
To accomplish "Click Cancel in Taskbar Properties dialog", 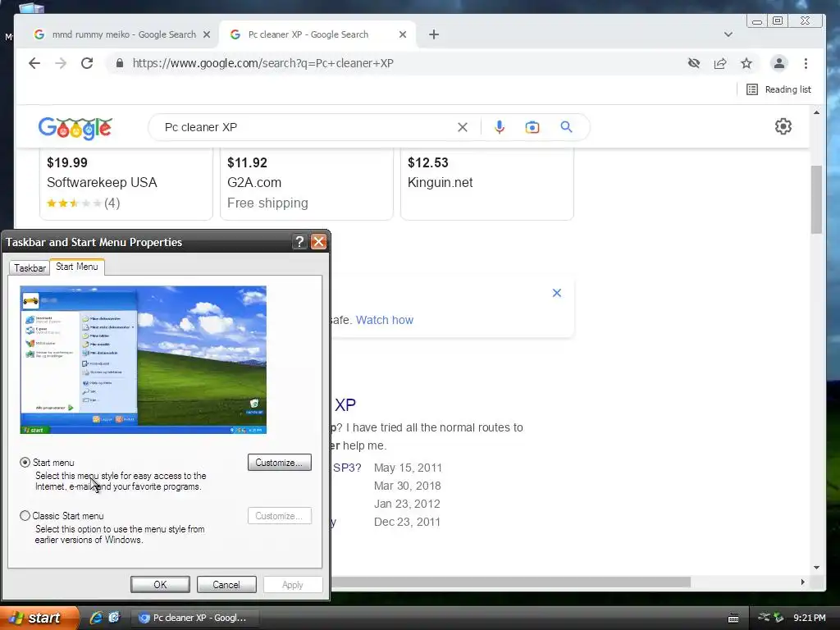I will coord(226,584).
